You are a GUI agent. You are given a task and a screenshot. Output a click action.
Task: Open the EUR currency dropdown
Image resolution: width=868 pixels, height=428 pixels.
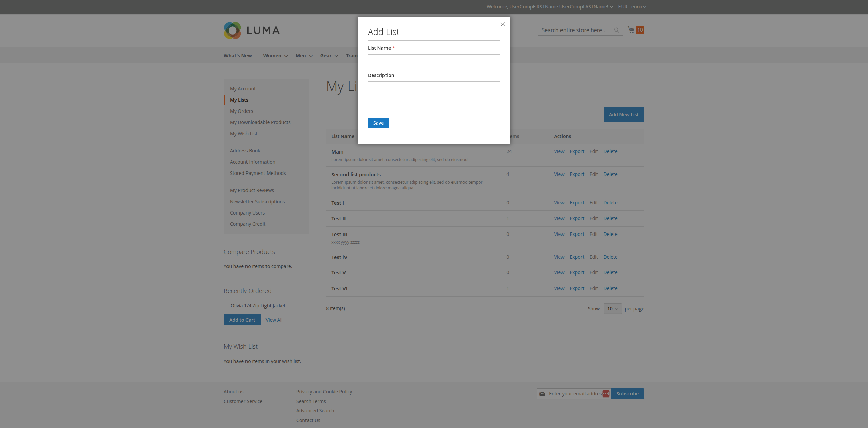[631, 7]
